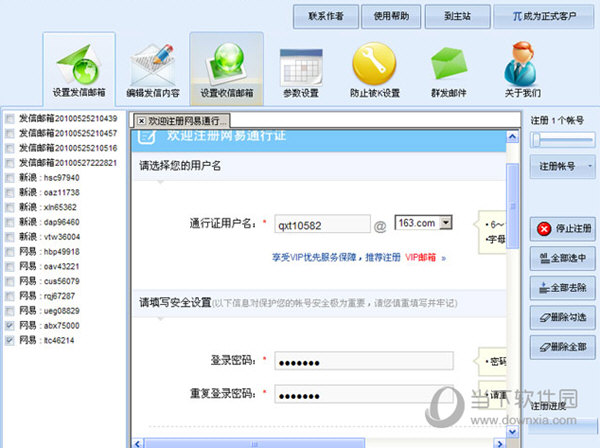The height and width of the screenshot is (448, 600).
Task: Click the vertical scrollbar down arrow
Action: [512, 432]
